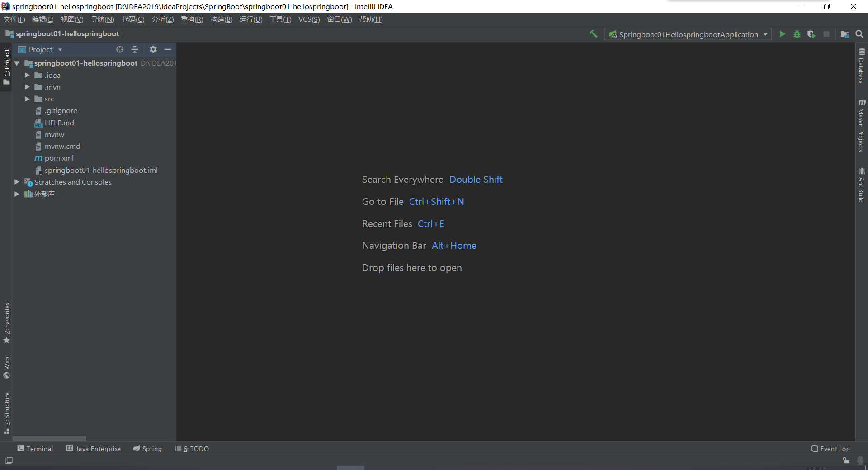
Task: Toggle the Database side panel
Action: tap(862, 66)
